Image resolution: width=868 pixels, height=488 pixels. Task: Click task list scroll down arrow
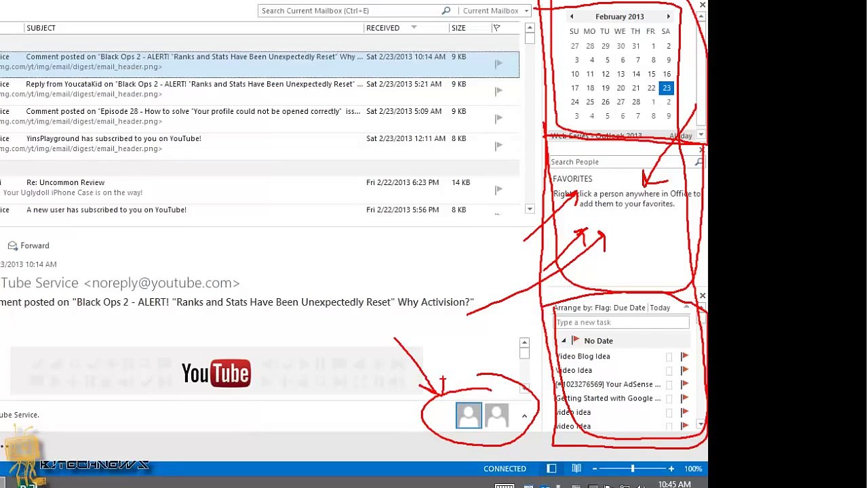[701, 425]
